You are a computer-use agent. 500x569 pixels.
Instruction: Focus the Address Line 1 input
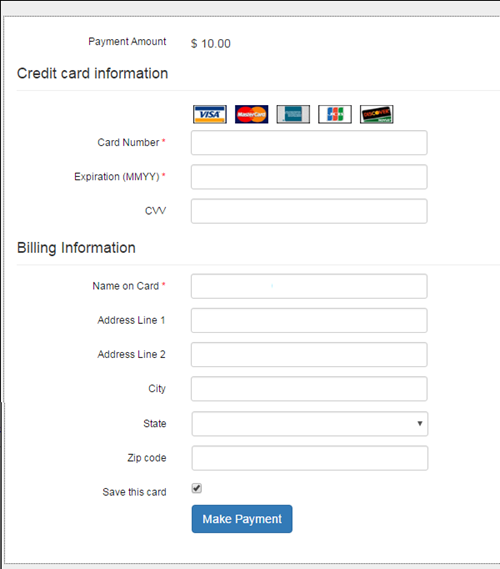pos(309,320)
